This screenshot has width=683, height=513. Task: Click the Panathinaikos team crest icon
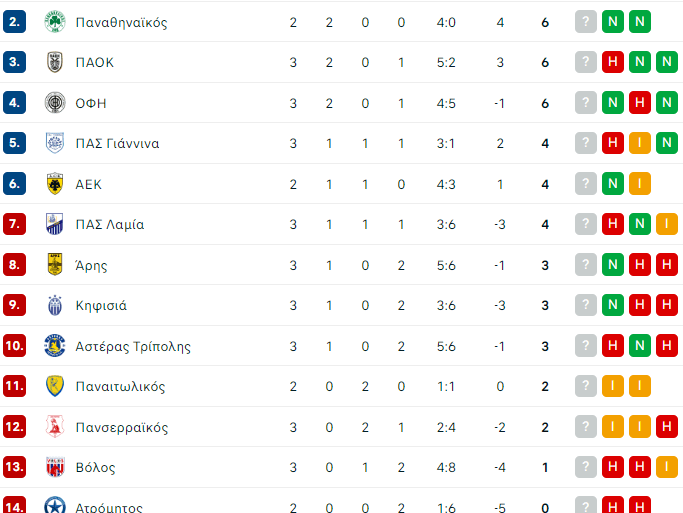[x=55, y=22]
